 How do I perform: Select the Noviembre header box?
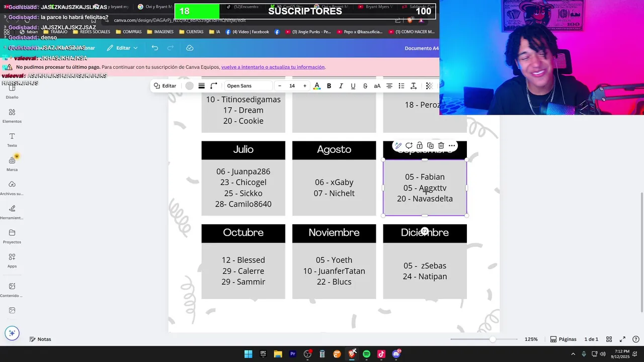[x=334, y=233]
